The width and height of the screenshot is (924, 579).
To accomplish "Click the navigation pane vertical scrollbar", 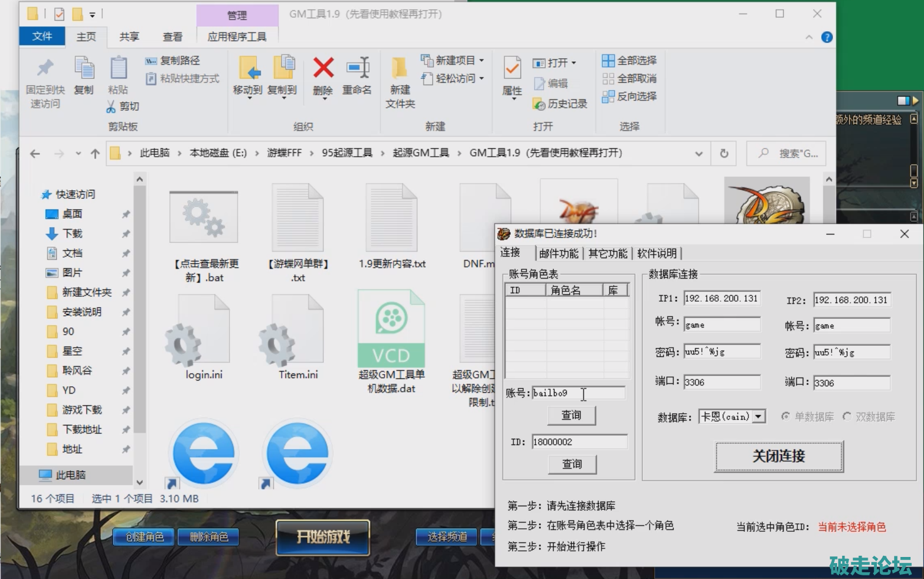I will coord(140,306).
